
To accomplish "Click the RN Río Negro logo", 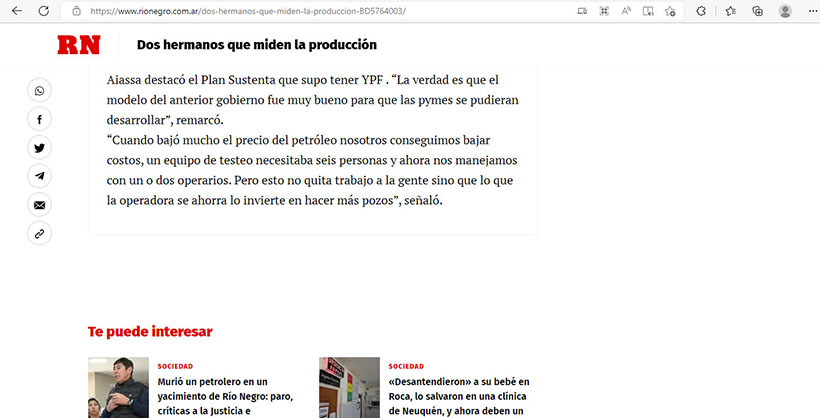I will click(x=77, y=46).
